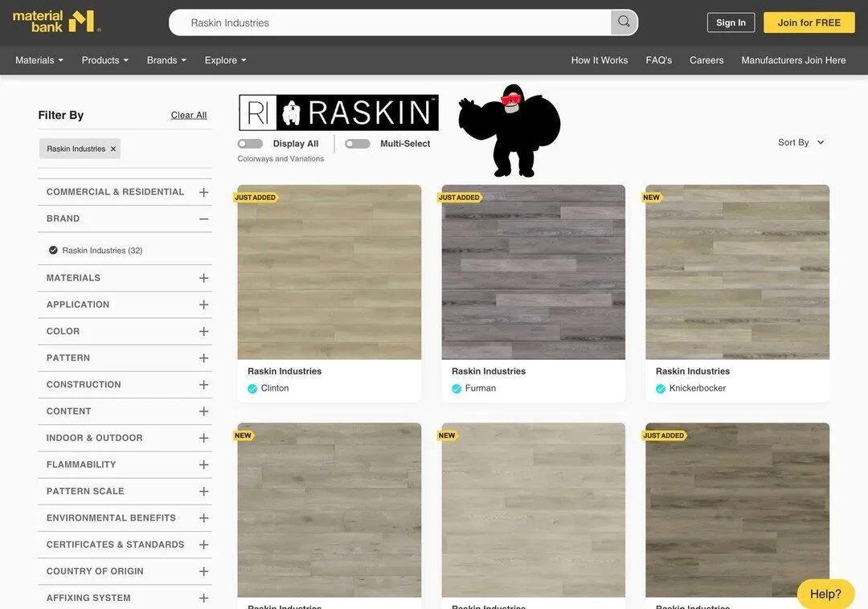Click the search magnifying glass icon
Image resolution: width=868 pixels, height=609 pixels.
point(624,22)
